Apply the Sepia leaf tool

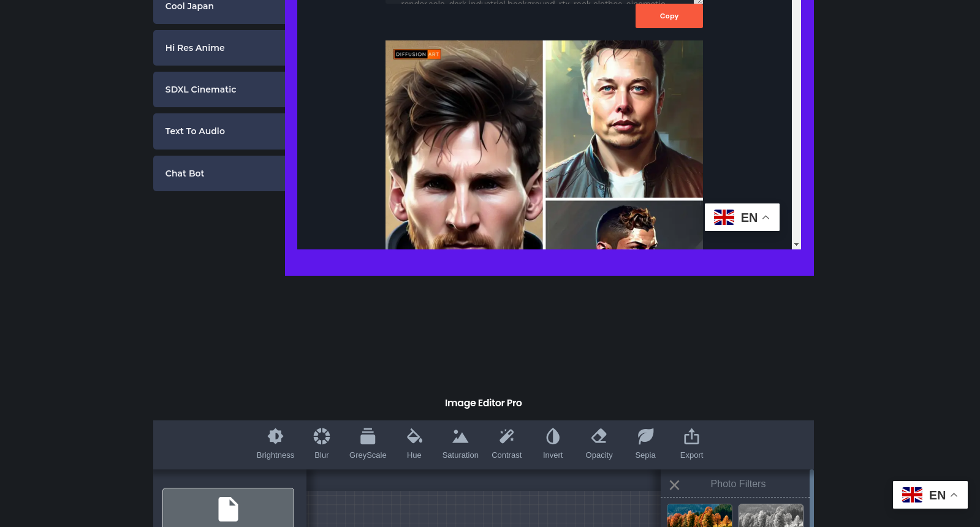(645, 436)
